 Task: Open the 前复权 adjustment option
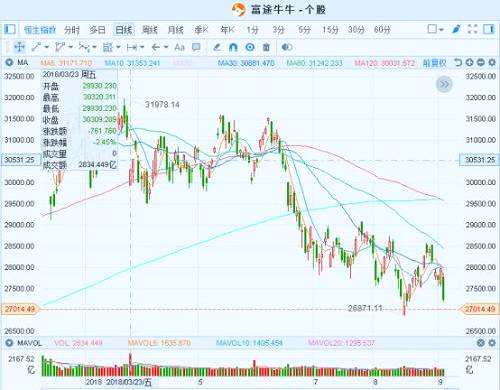point(434,63)
